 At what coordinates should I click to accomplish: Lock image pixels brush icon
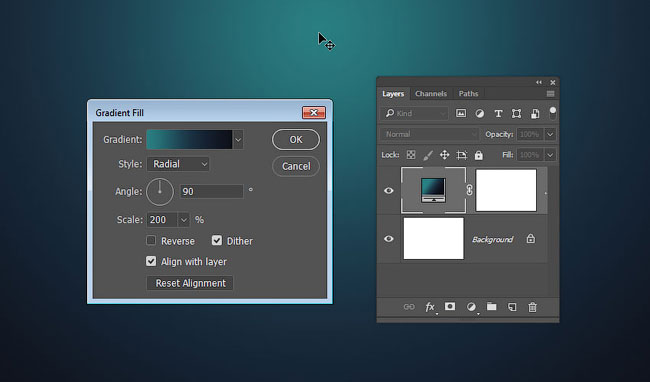428,155
